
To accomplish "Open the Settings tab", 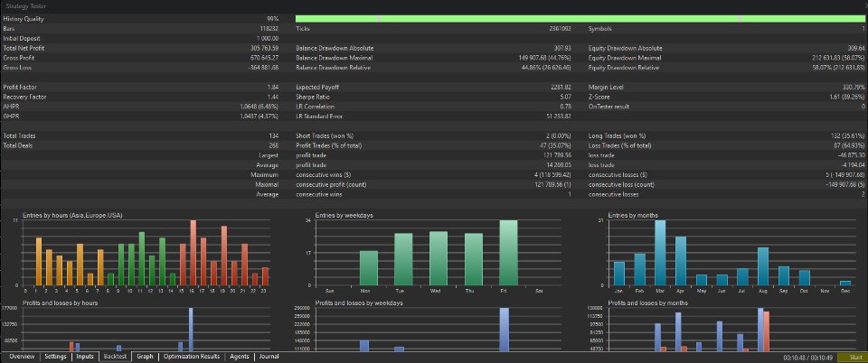I will [55, 357].
